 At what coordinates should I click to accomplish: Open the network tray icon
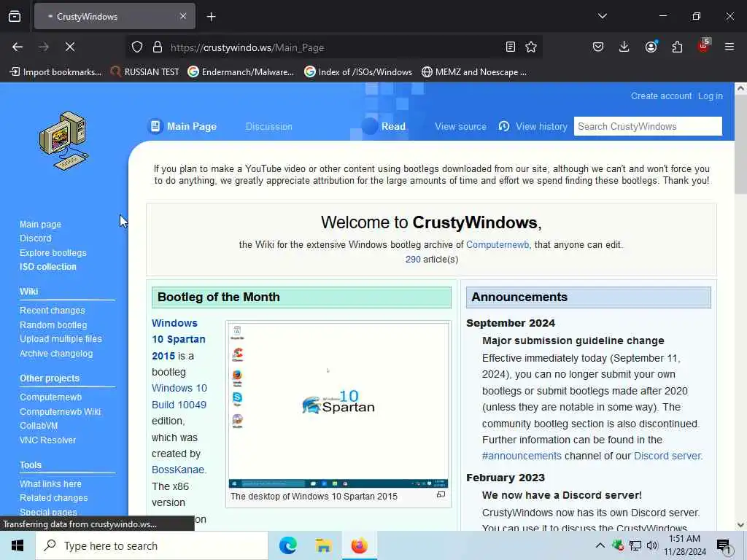(635, 545)
